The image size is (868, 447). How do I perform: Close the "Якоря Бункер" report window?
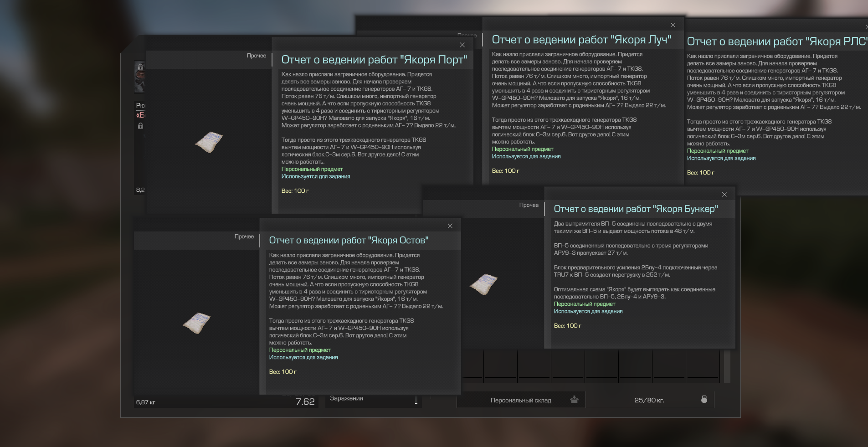coord(724,195)
